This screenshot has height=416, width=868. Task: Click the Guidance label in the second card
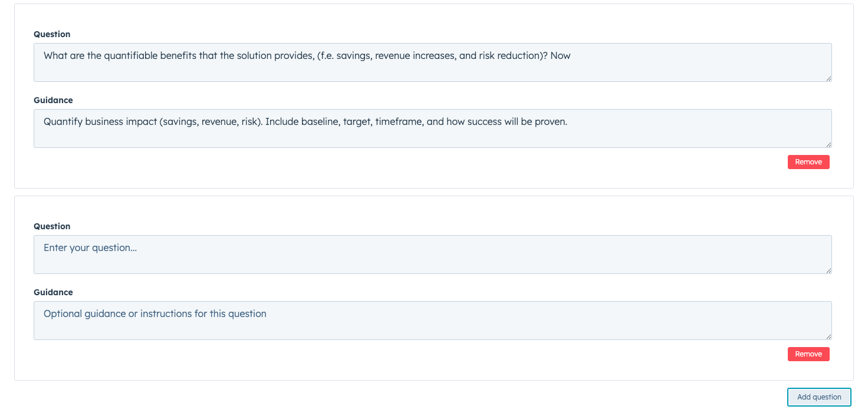coord(53,292)
